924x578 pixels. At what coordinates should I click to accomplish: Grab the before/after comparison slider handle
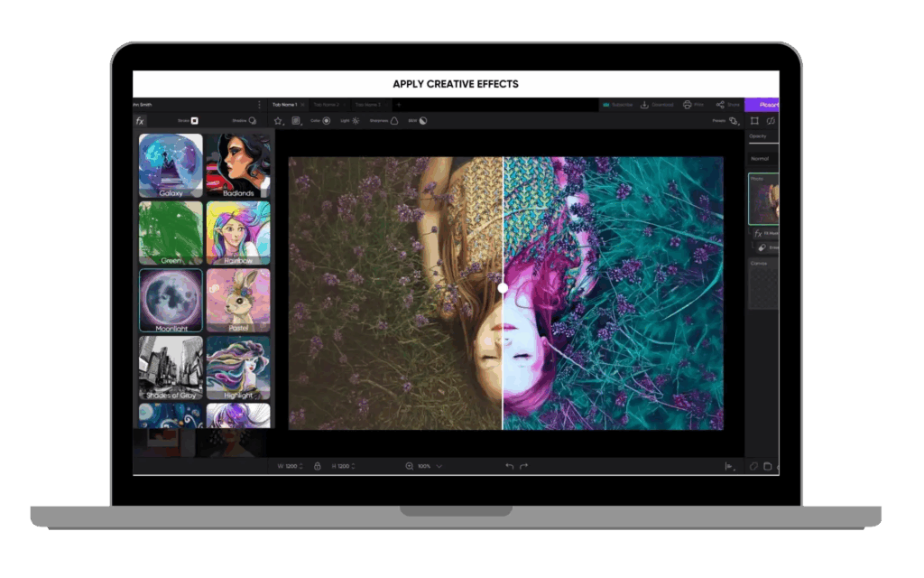503,287
